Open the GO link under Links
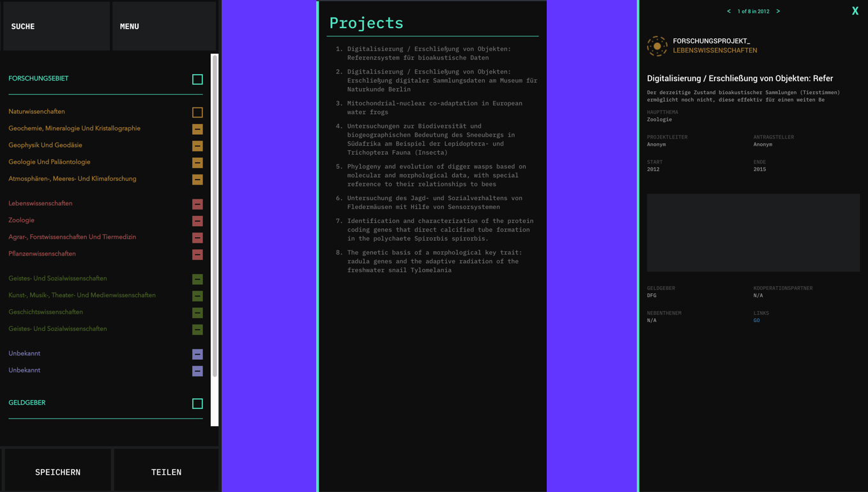 [x=756, y=321]
